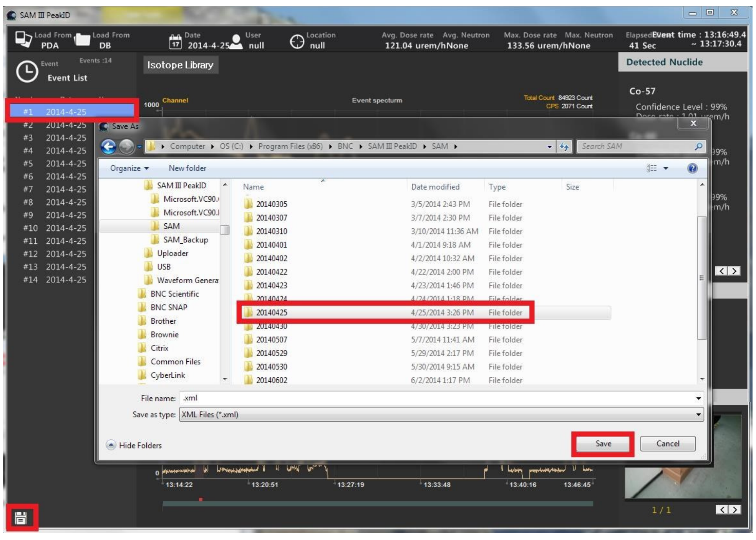This screenshot has height=540, width=756.
Task: Open Load From PDA icon
Action: pyautogui.click(x=23, y=39)
